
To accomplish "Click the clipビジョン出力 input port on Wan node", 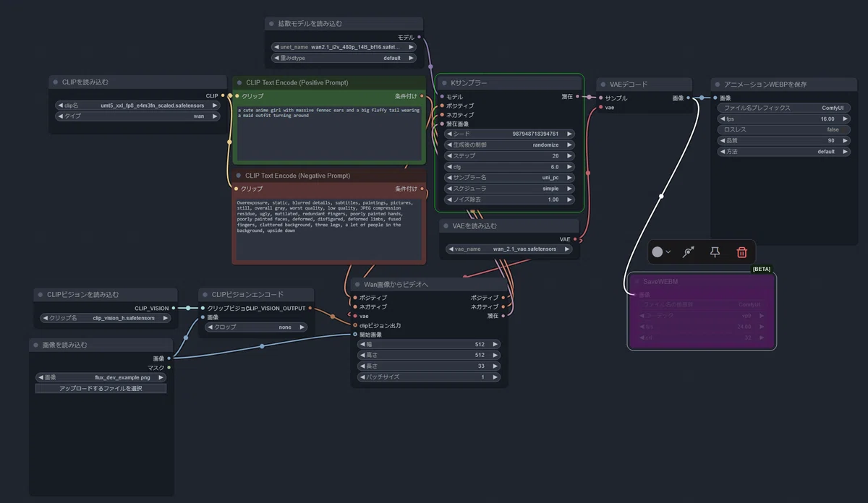I will pyautogui.click(x=355, y=325).
